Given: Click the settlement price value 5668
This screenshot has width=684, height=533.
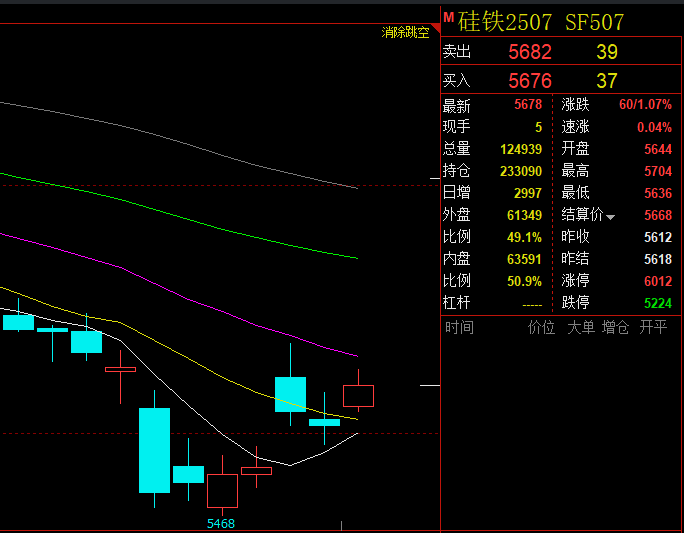Looking at the screenshot, I should pos(658,215).
